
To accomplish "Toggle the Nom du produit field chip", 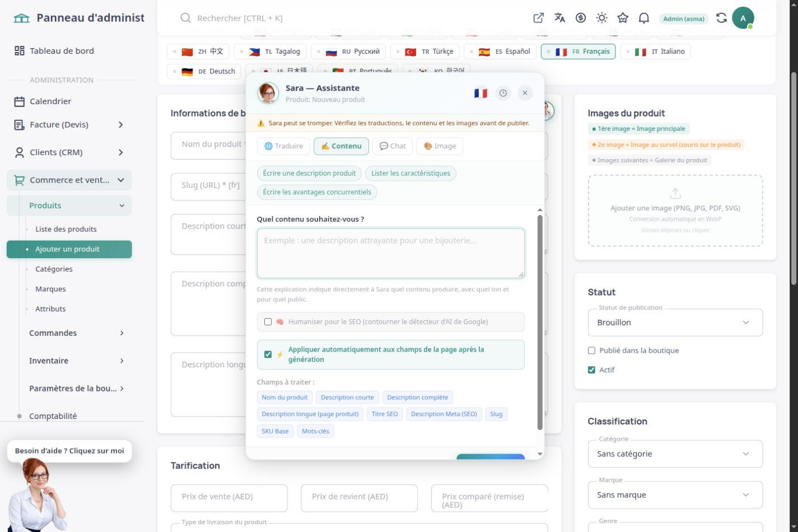I will pos(284,398).
